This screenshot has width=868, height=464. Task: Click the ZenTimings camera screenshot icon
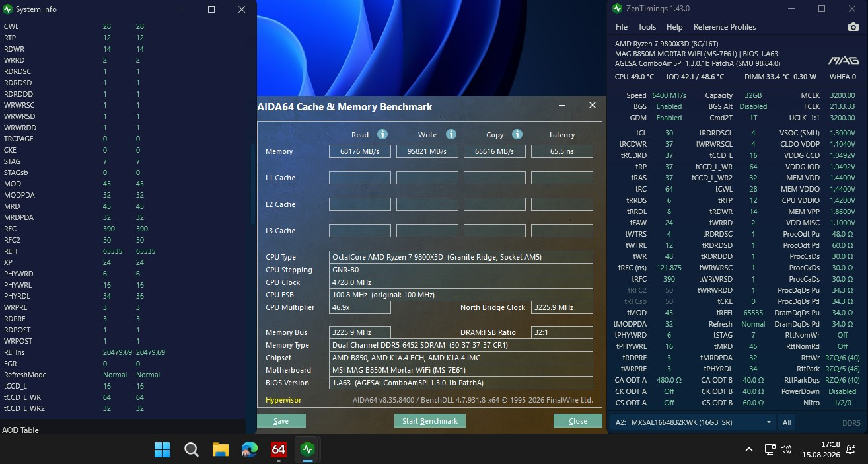pyautogui.click(x=853, y=27)
